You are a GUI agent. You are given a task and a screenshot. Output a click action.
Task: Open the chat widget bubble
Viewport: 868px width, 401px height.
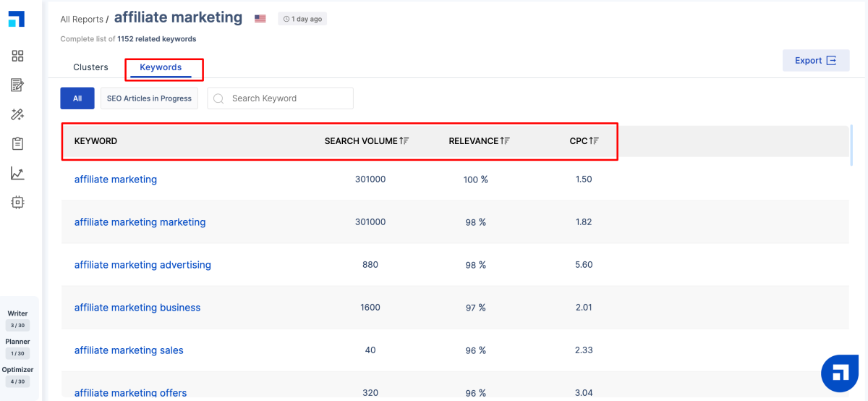pyautogui.click(x=840, y=373)
